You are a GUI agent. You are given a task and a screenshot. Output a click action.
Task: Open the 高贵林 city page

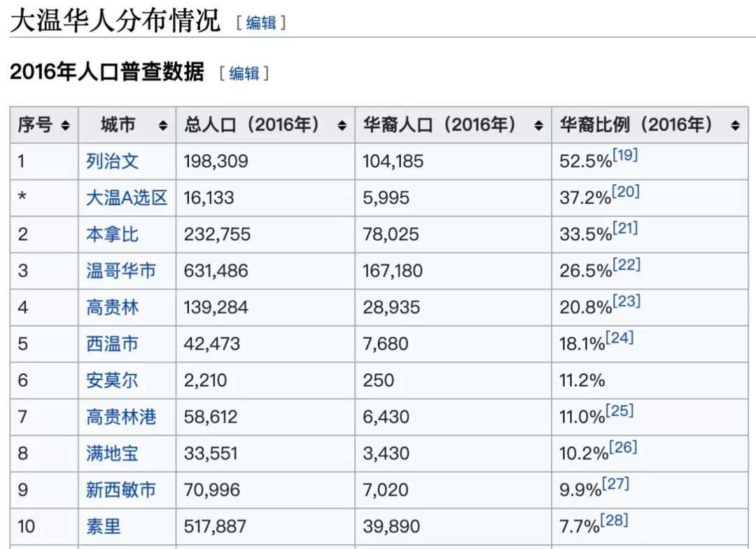tap(111, 307)
